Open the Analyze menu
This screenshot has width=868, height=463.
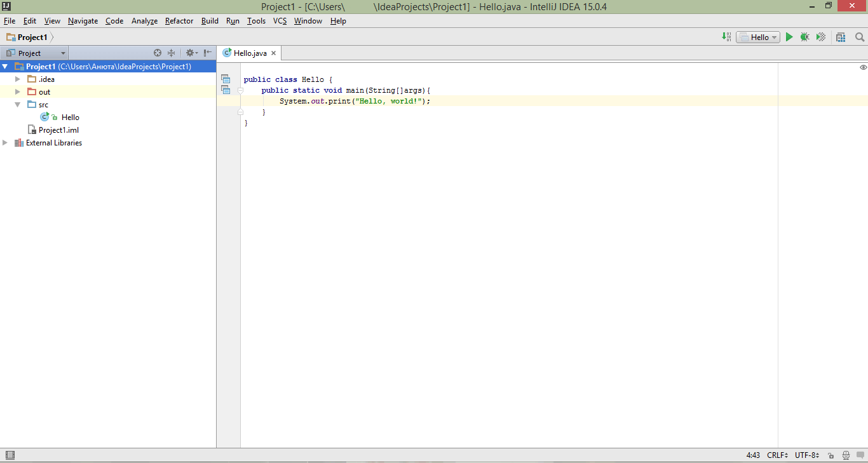click(x=144, y=21)
